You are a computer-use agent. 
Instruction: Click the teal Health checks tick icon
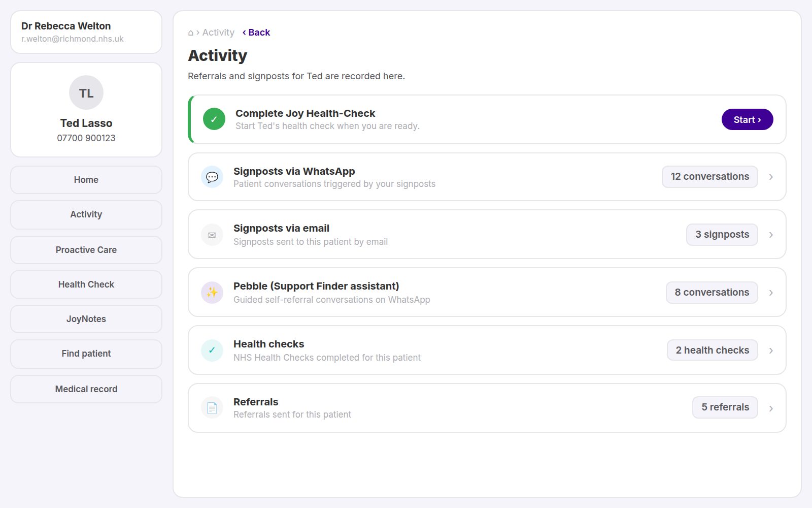[x=212, y=351]
